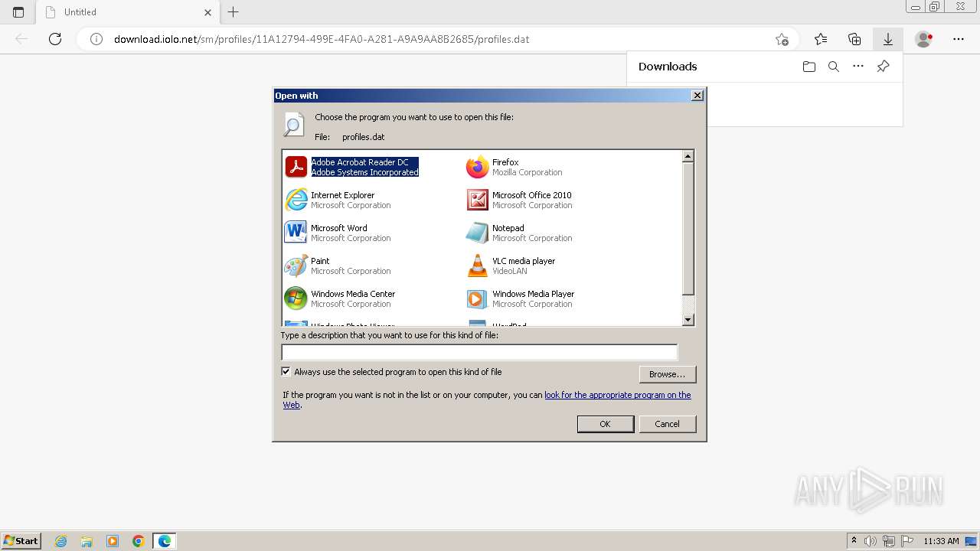The width and height of the screenshot is (980, 551).
Task: Uncheck Always use the selected program checkbox
Action: pos(286,372)
